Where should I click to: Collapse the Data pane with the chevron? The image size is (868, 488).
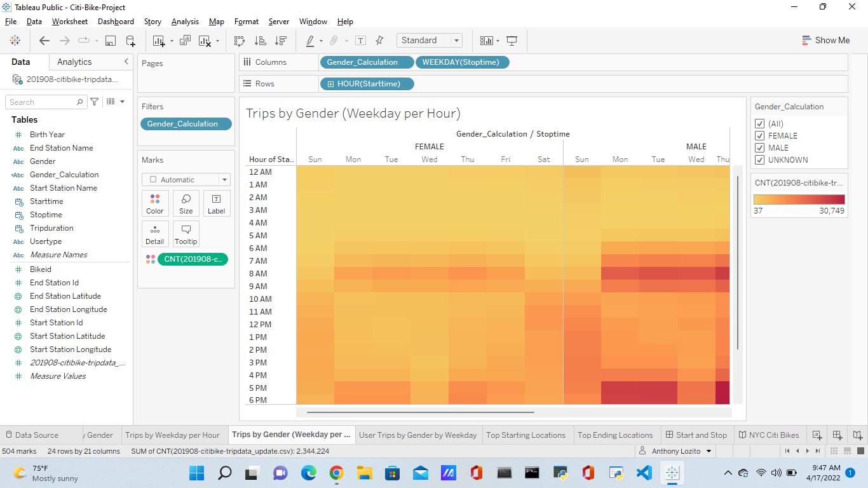pos(126,62)
